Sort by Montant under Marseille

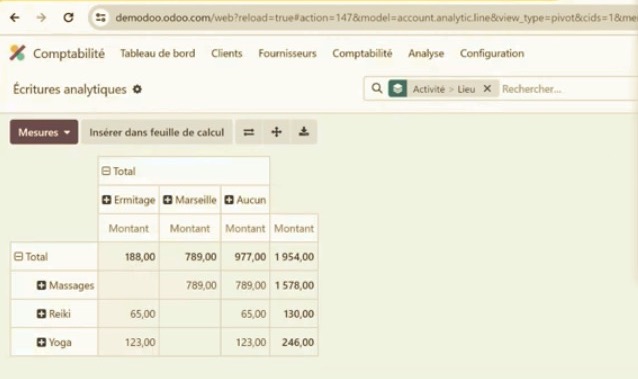(x=190, y=228)
